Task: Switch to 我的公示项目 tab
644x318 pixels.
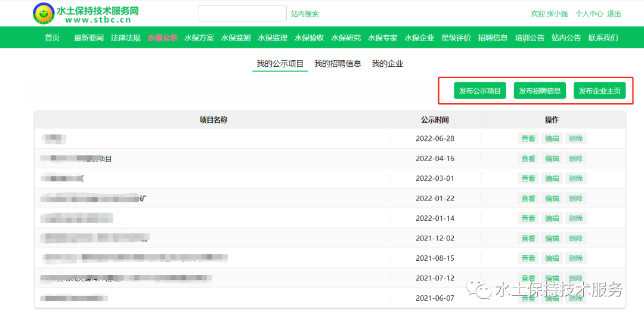Action: tap(280, 64)
